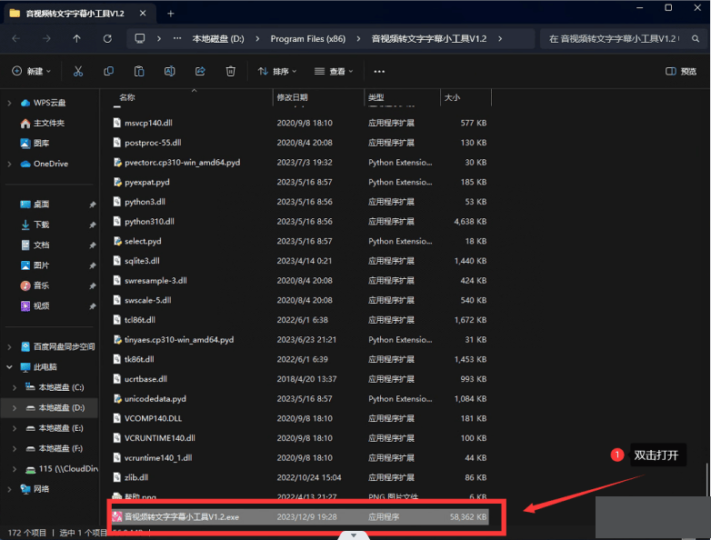
Task: Open 百度网盘同步空间 in sidebar
Action: (58, 347)
